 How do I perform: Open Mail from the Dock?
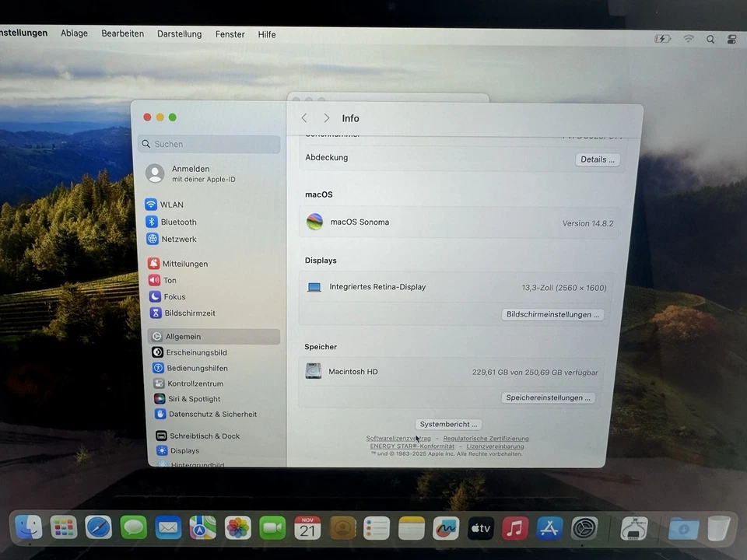(x=168, y=527)
